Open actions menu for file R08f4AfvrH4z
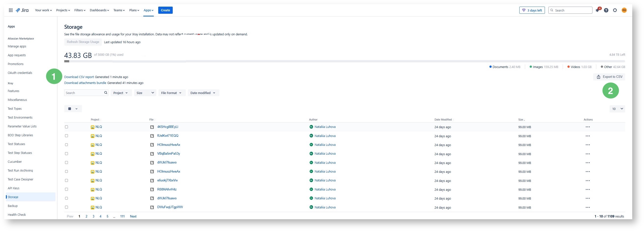 coord(588,190)
